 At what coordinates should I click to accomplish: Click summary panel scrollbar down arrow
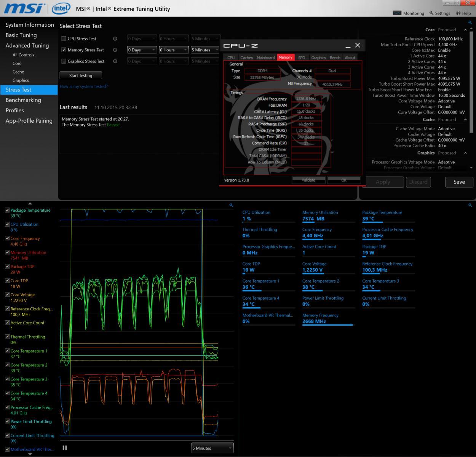(x=471, y=168)
